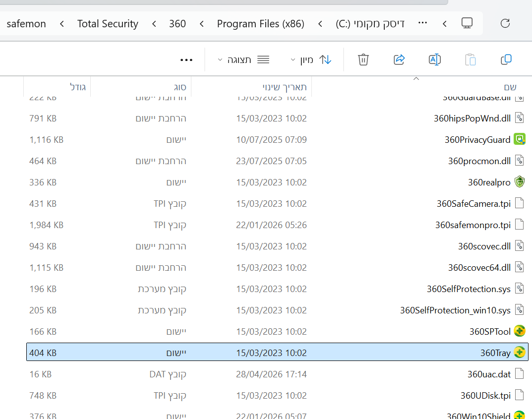Select the 360SPTool file name
Screen dimensions: 532x419
point(490,331)
